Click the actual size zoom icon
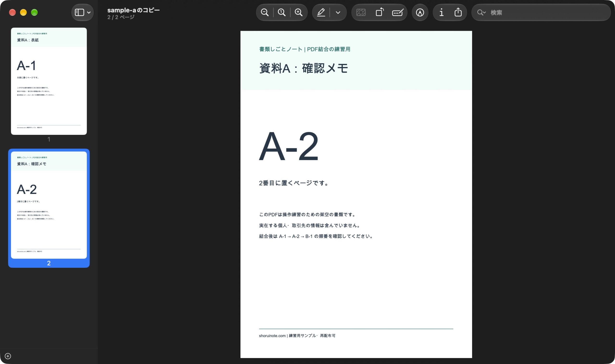The image size is (615, 364). pyautogui.click(x=282, y=12)
